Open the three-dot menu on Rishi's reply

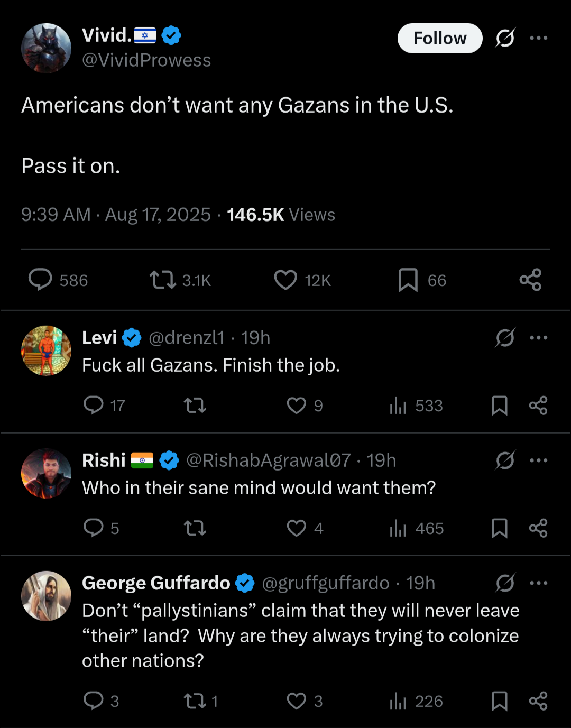pos(538,460)
